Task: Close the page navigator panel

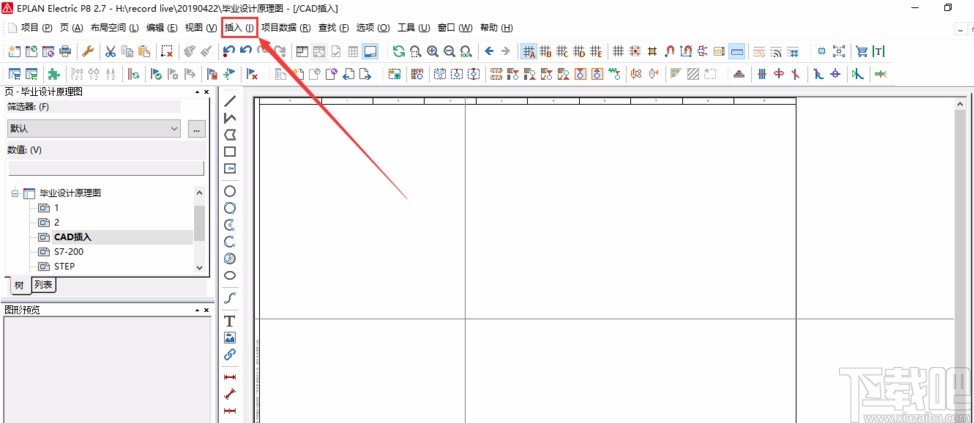Action: pyautogui.click(x=206, y=91)
